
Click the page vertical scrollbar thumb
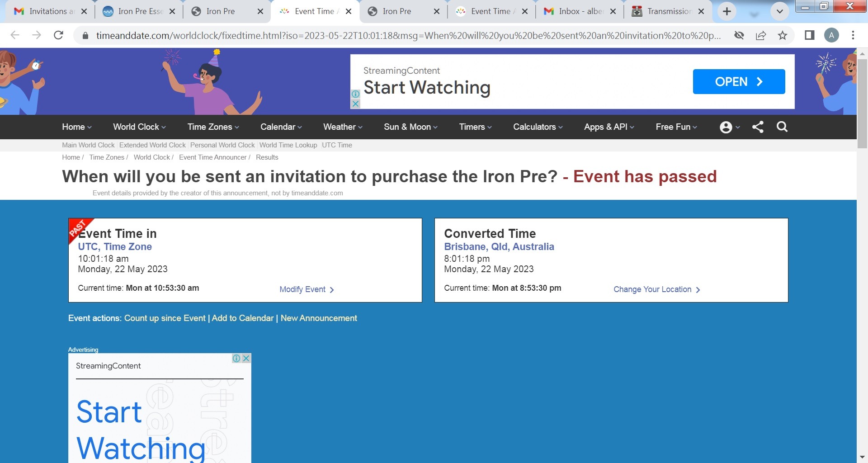tap(862, 103)
